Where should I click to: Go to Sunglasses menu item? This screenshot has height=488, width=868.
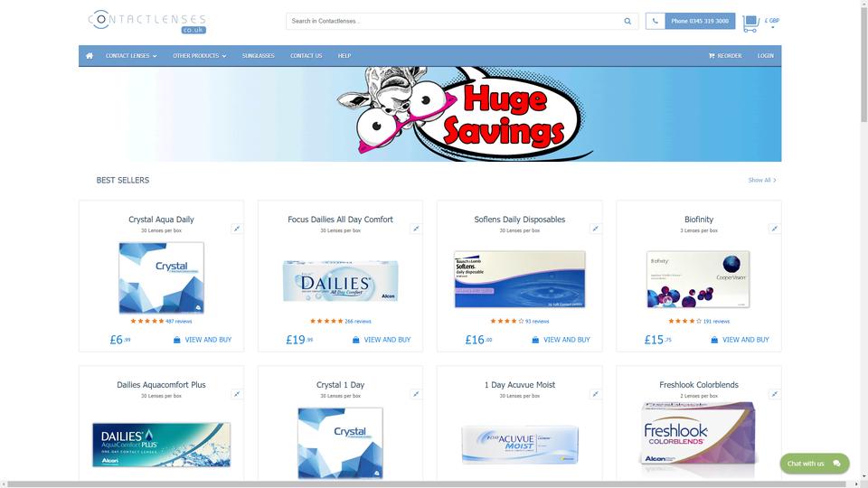(258, 56)
